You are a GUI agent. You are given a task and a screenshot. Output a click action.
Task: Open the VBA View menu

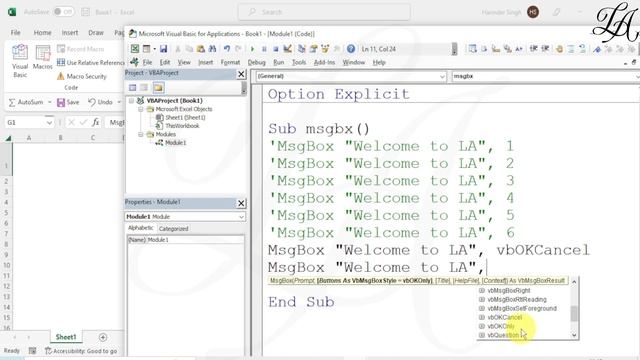point(184,62)
